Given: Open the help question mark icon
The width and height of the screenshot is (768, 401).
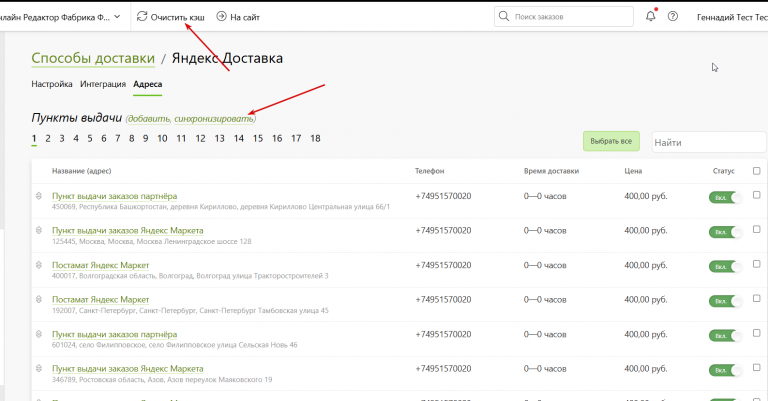Looking at the screenshot, I should click(x=673, y=16).
